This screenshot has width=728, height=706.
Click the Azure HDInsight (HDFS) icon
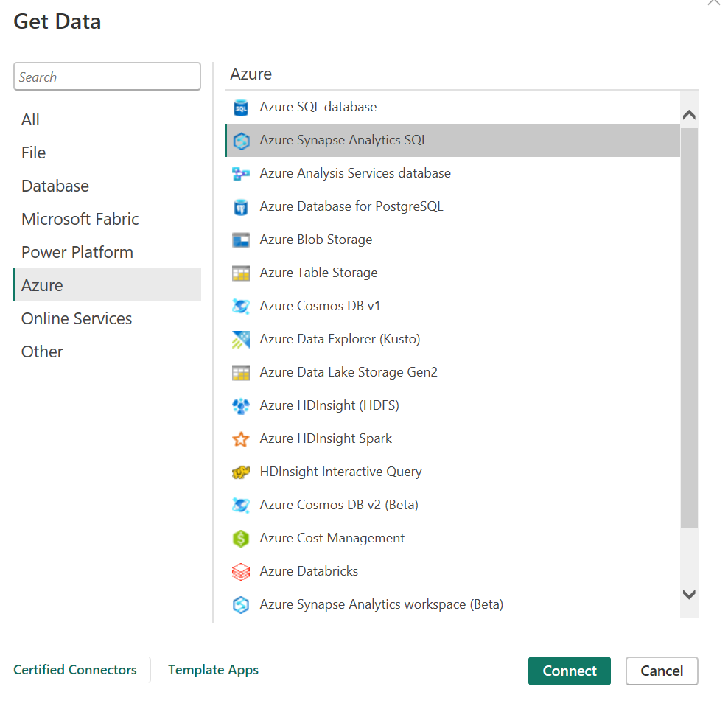pyautogui.click(x=241, y=406)
